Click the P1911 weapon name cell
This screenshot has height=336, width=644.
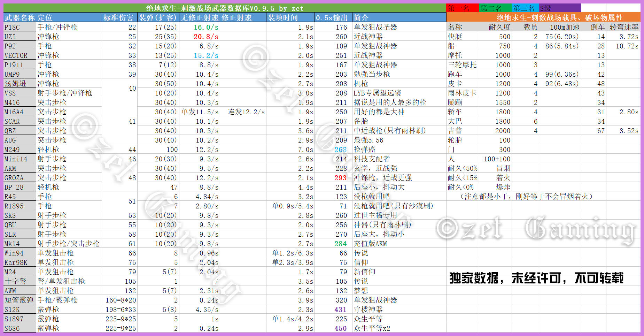[20, 65]
